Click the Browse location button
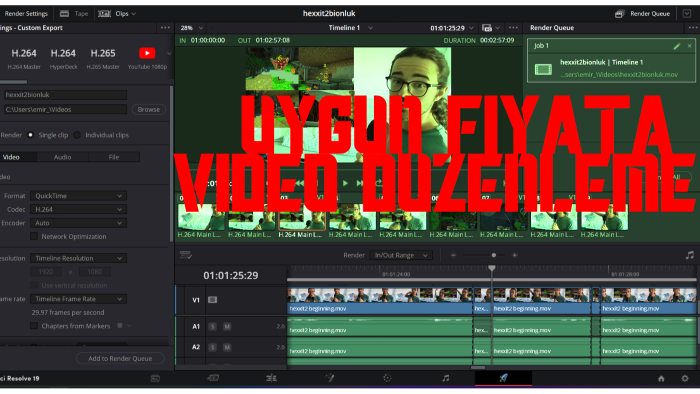This screenshot has height=394, width=700. tap(149, 109)
